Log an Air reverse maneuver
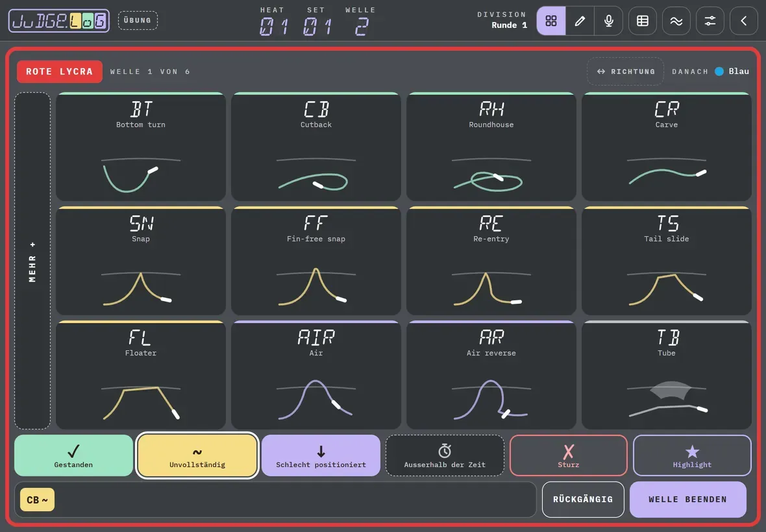This screenshot has height=532, width=766. pyautogui.click(x=491, y=375)
